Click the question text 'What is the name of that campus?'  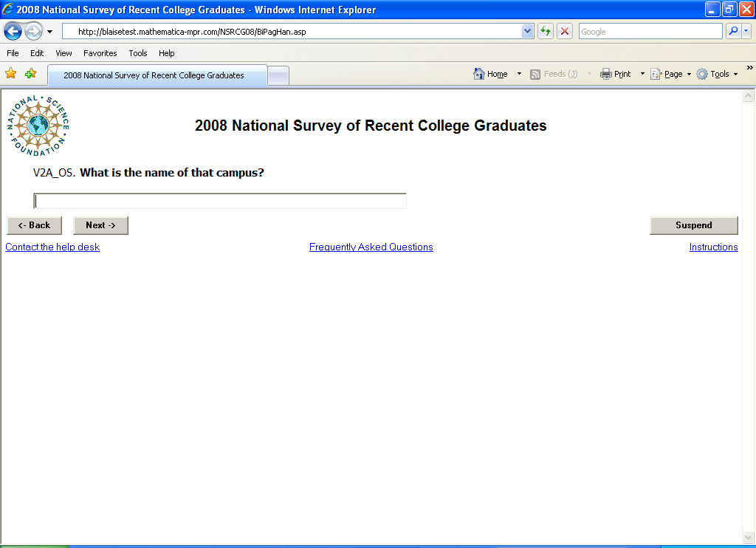pyautogui.click(x=172, y=173)
